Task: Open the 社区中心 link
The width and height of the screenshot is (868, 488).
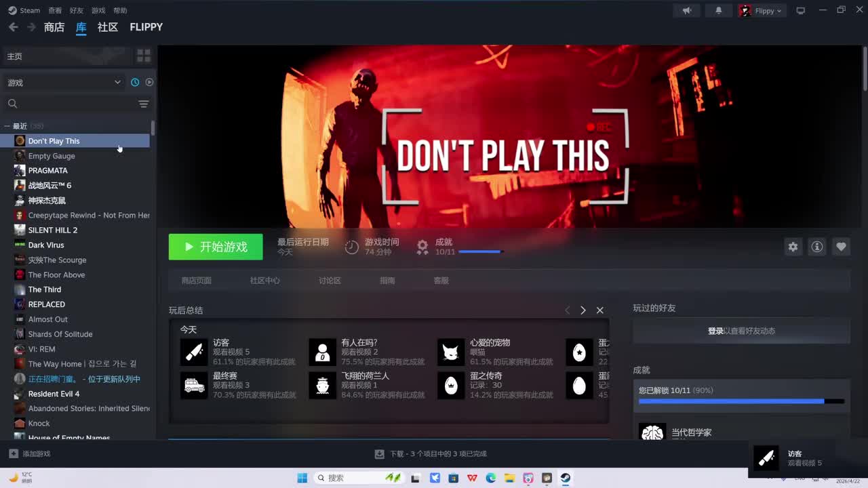Action: pyautogui.click(x=264, y=281)
